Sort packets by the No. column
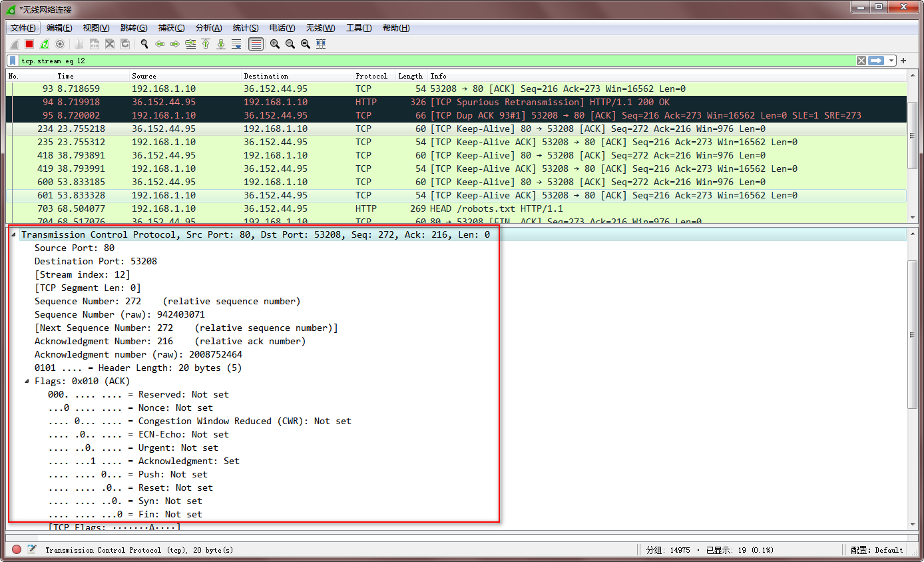924x562 pixels. coord(31,76)
